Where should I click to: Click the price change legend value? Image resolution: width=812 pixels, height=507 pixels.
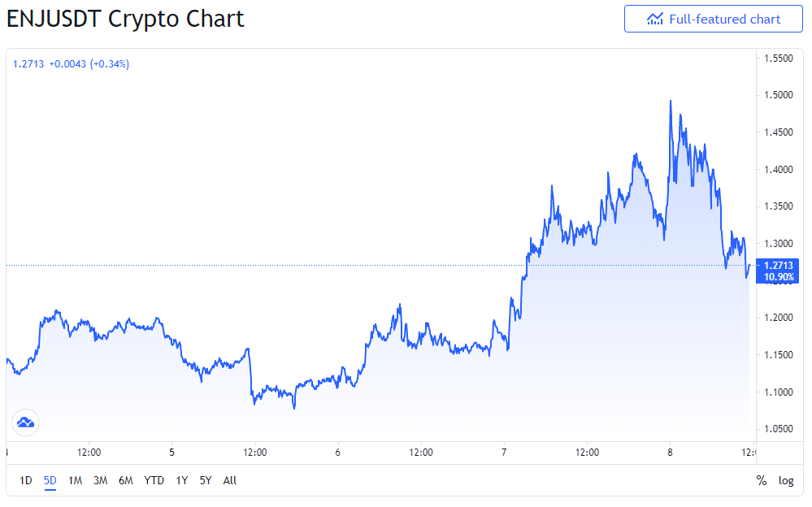(x=89, y=64)
